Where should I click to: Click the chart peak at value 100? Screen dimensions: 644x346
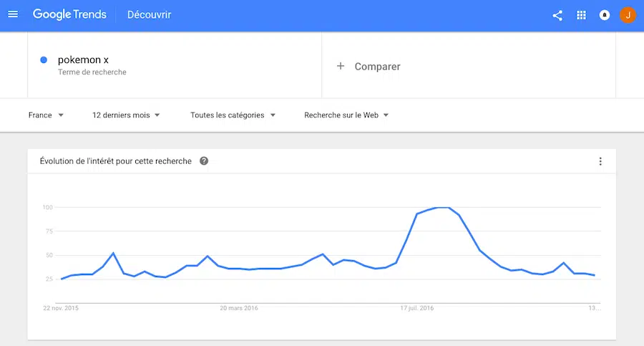443,208
